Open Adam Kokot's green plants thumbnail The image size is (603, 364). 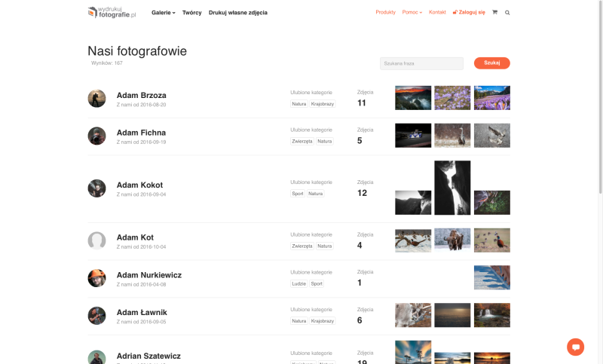tap(492, 203)
